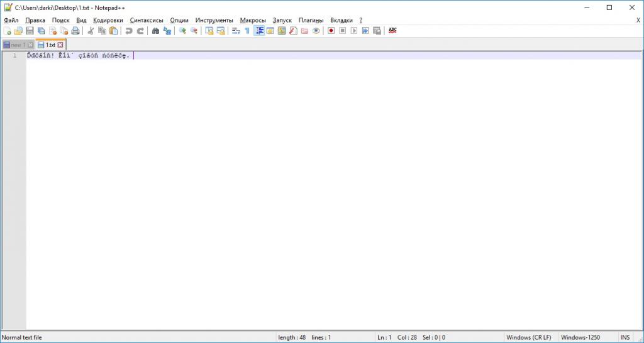Open the Файл menu
The image size is (644, 343).
[11, 20]
